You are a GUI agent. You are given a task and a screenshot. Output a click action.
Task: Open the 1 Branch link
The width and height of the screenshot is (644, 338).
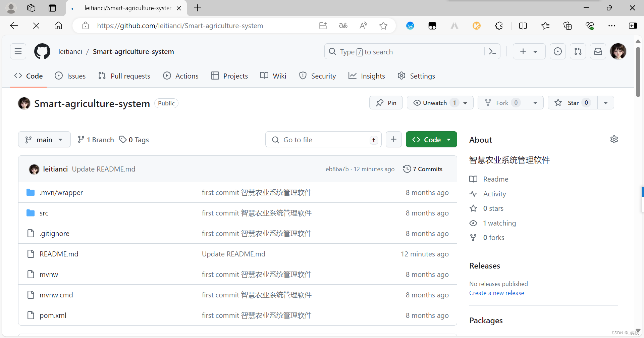(x=96, y=140)
